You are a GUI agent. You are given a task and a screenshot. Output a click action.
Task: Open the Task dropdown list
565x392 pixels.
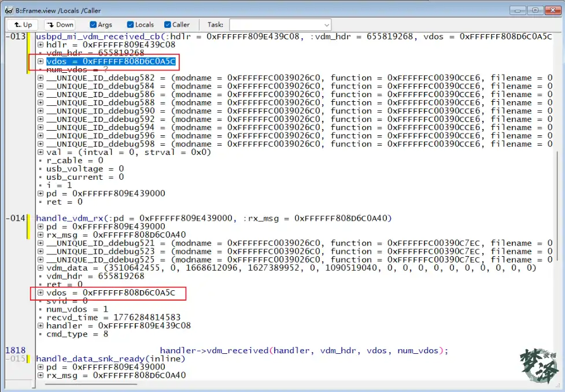(x=326, y=24)
